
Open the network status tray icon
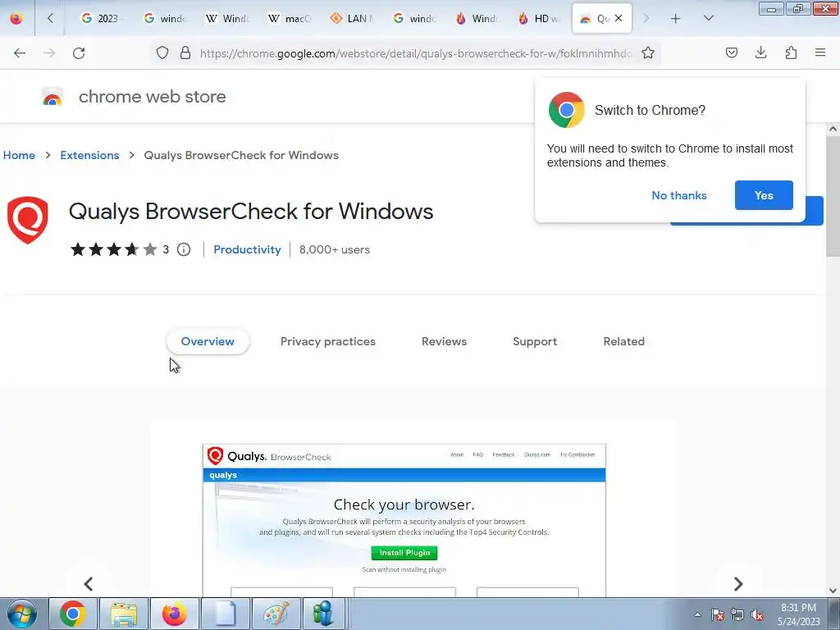point(737,614)
